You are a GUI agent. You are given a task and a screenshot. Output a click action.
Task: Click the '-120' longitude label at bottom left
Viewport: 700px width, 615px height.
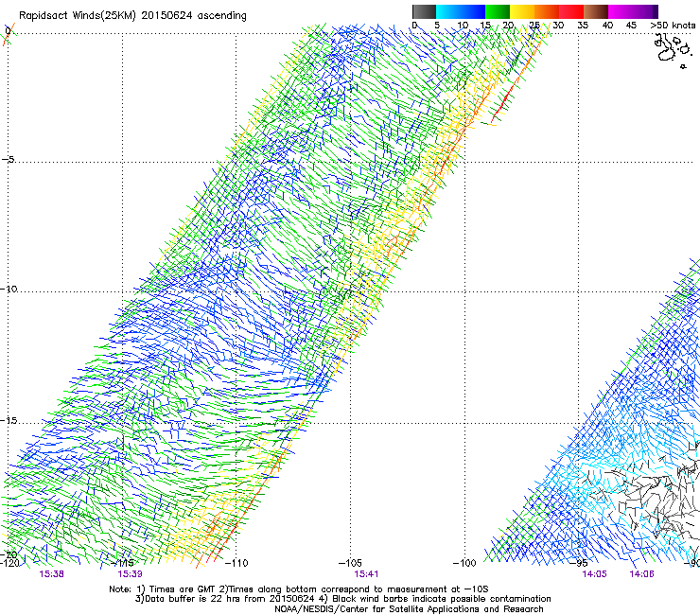9,563
